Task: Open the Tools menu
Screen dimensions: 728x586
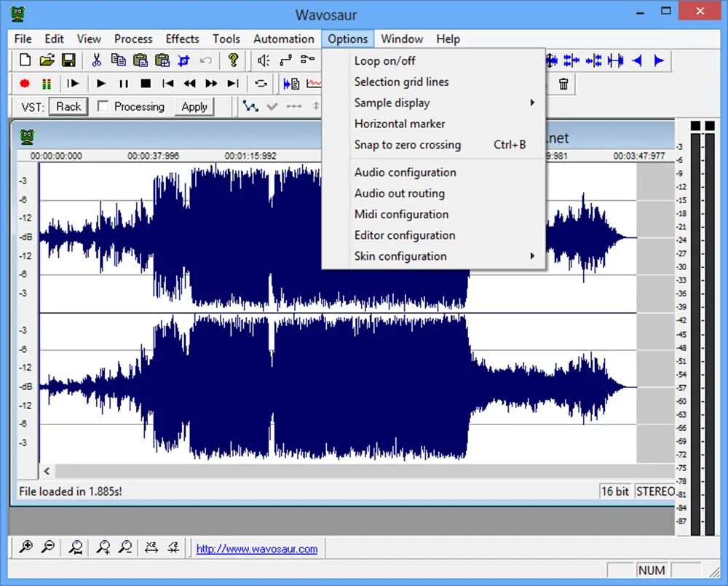Action: 226,39
